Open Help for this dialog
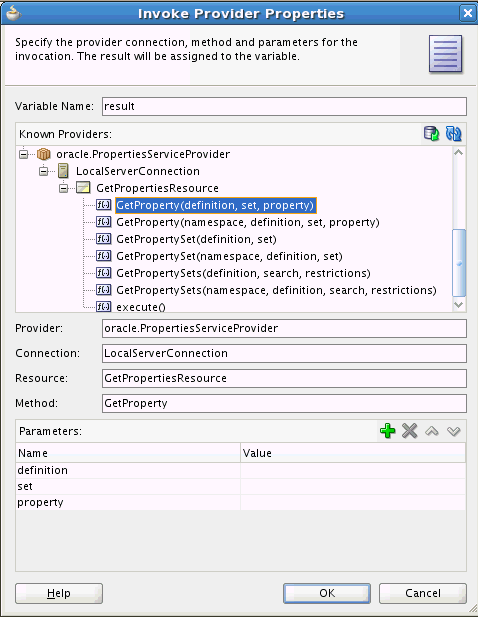Screen dimensions: 478x617 pos(59,593)
